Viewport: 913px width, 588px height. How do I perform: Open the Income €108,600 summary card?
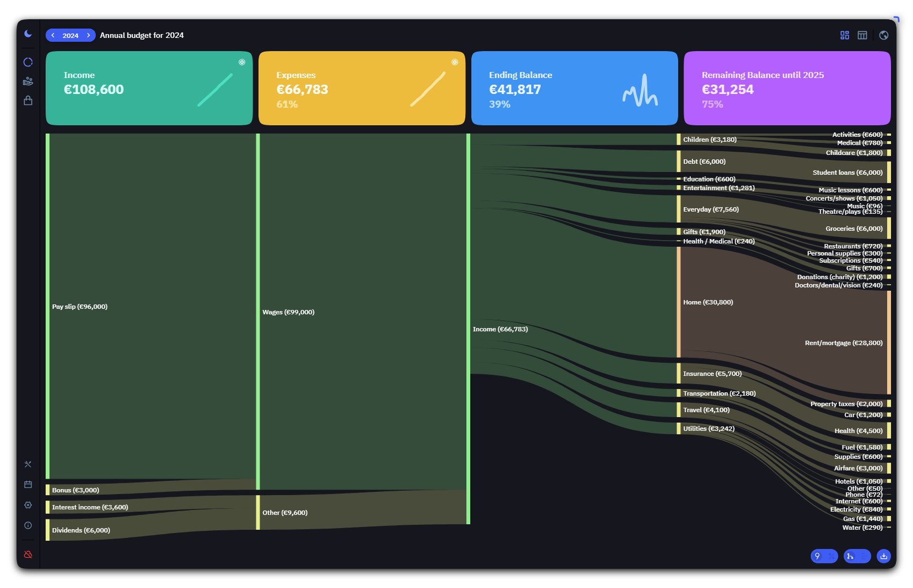tap(149, 88)
